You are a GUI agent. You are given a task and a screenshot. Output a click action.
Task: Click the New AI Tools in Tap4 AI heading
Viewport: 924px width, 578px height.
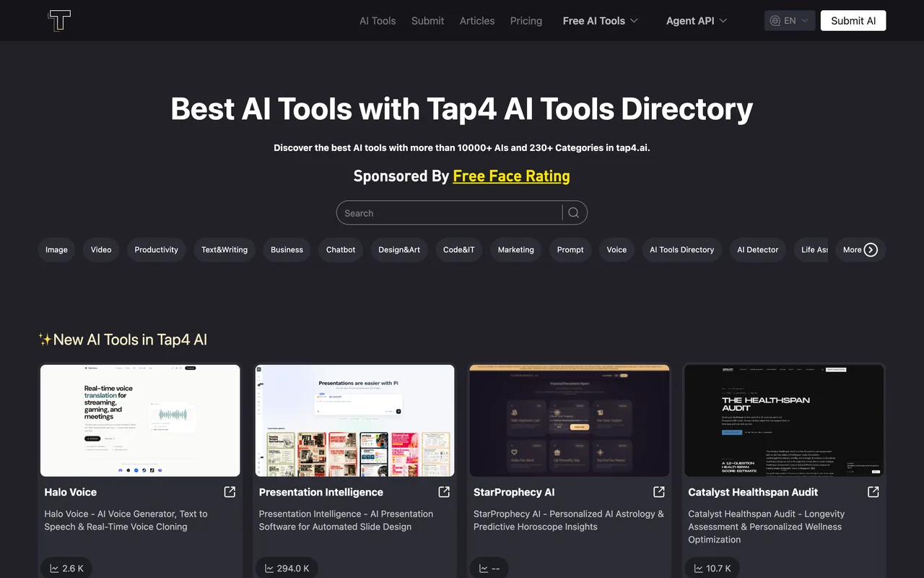pos(123,340)
